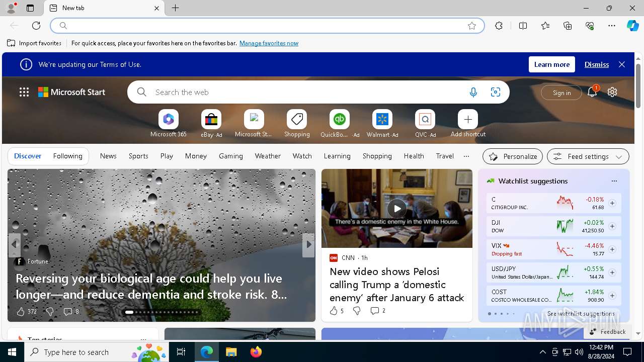Image resolution: width=644 pixels, height=362 pixels.
Task: Enable split screen view
Action: coord(523,26)
